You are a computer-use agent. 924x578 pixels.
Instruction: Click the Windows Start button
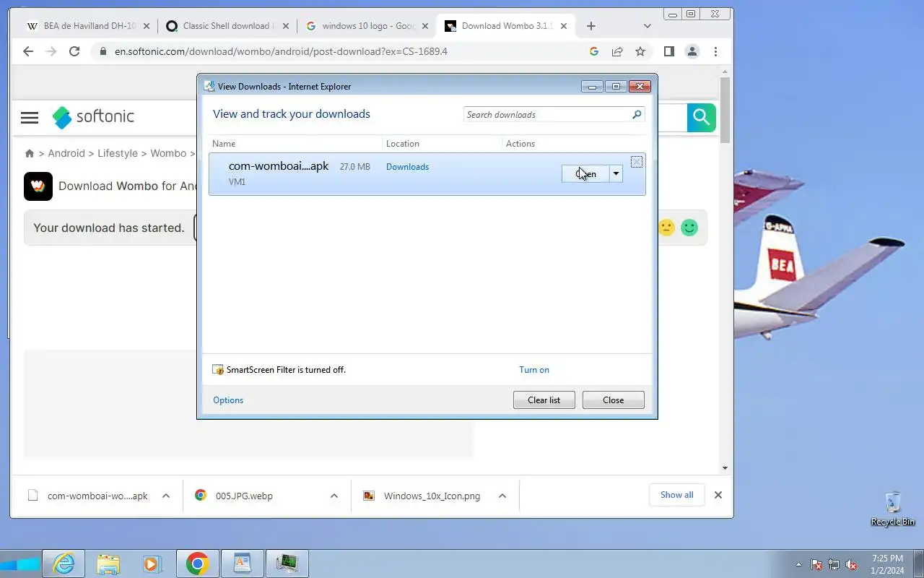point(19,564)
